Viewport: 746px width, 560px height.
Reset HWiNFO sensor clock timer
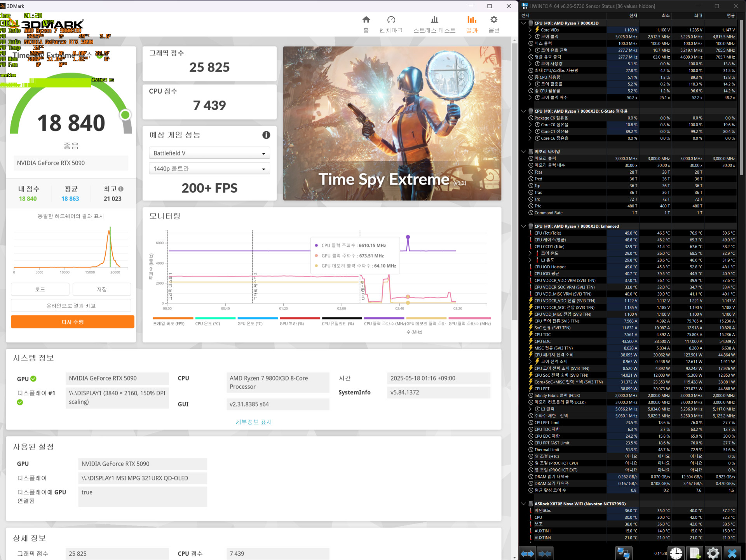tap(676, 553)
